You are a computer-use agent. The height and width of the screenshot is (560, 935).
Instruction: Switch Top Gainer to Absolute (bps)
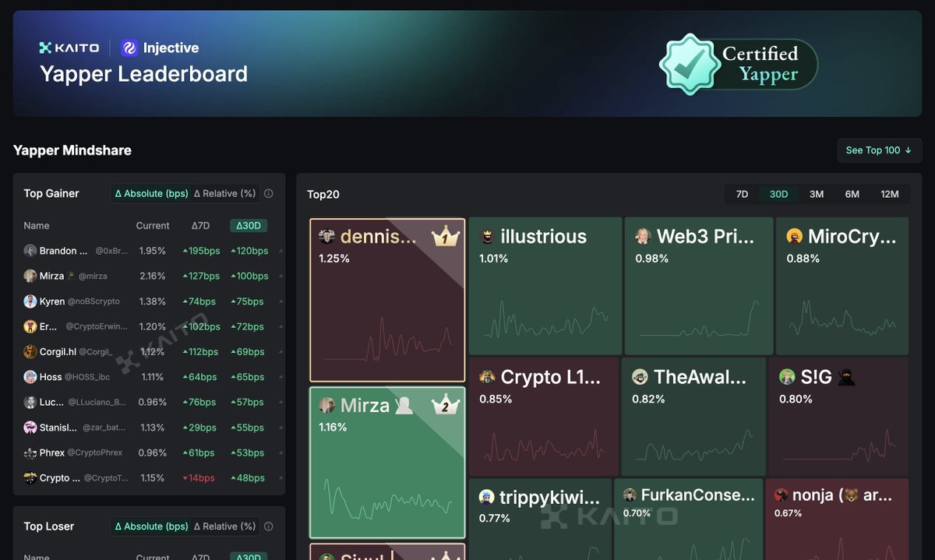[151, 194]
